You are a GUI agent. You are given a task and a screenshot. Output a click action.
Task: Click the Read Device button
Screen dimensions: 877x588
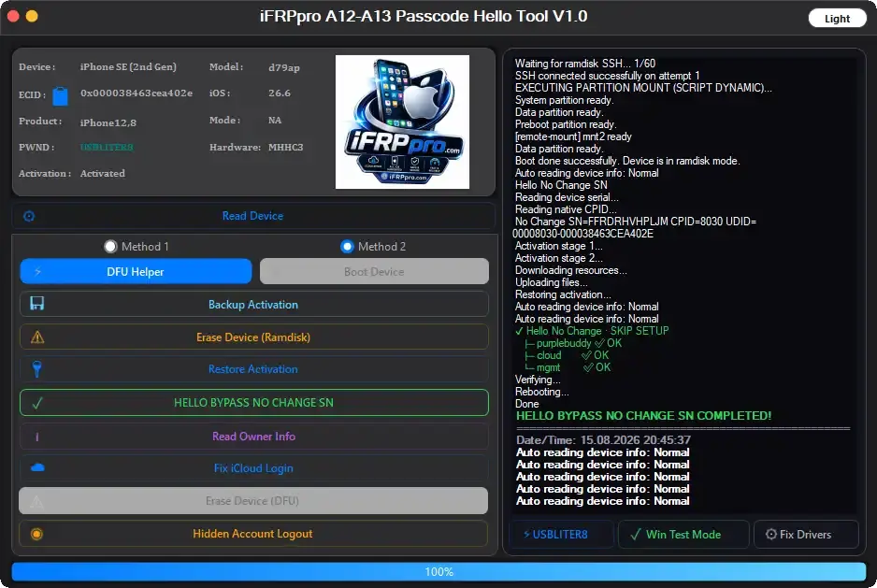point(253,216)
